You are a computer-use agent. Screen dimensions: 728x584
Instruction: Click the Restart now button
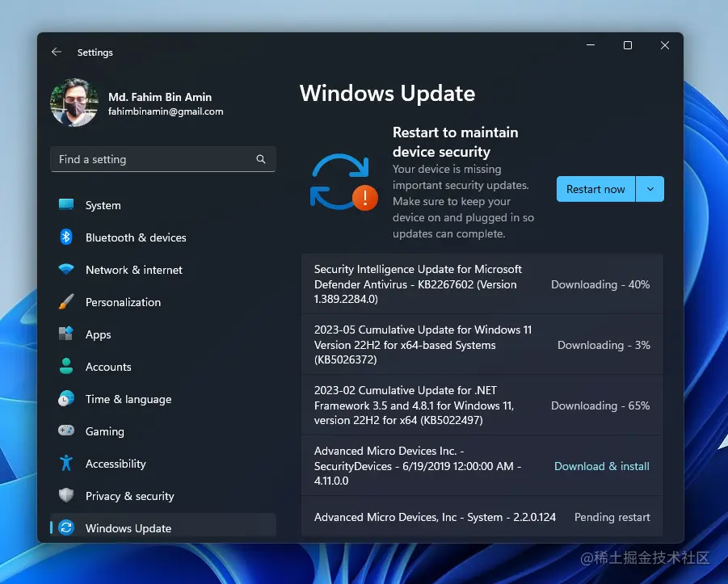(x=595, y=188)
